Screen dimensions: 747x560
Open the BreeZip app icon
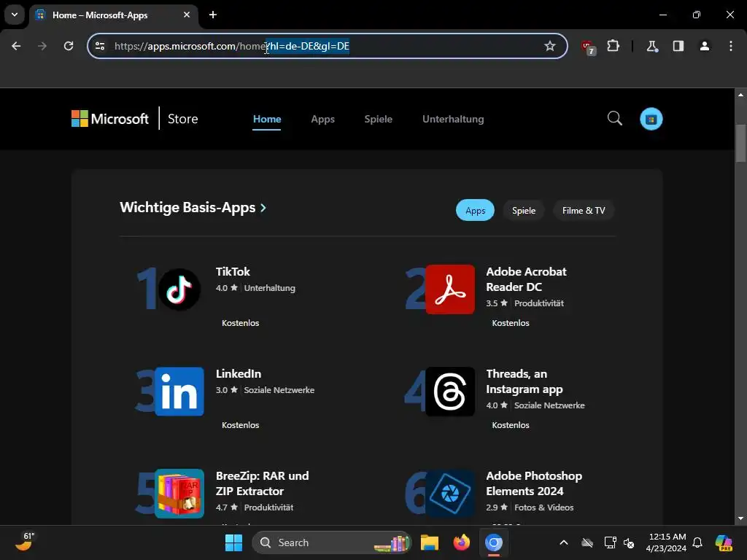[179, 494]
